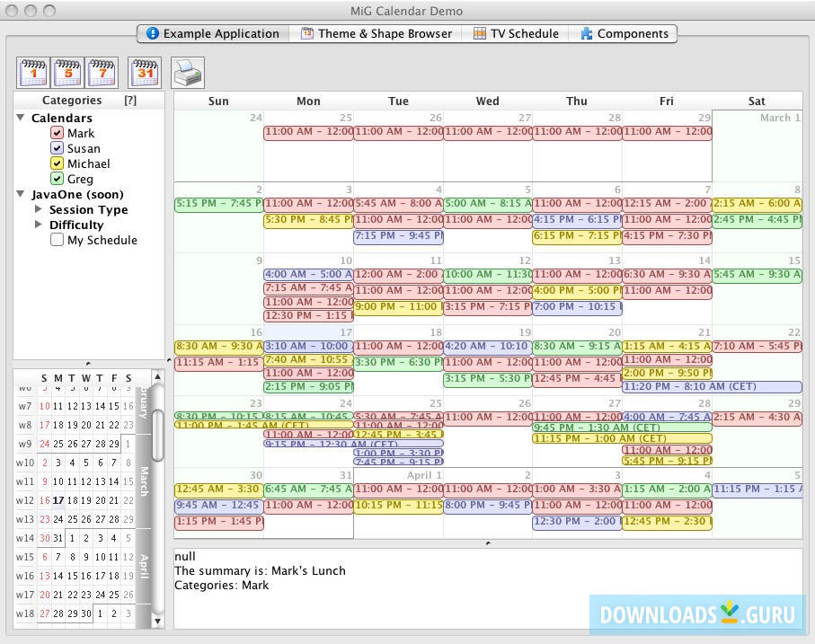Click the mini calendar scroll down arrow
Image resolution: width=815 pixels, height=644 pixels.
tap(157, 621)
